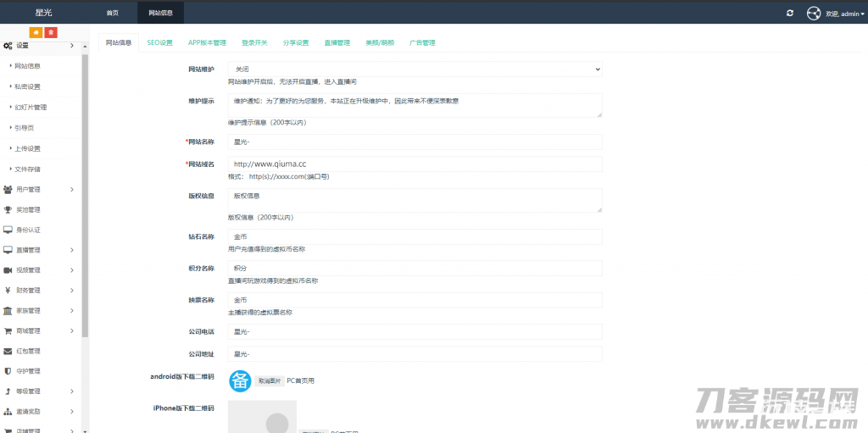The width and height of the screenshot is (868, 433).
Task: Click the video camera icon for 视频管理
Action: click(x=8, y=270)
